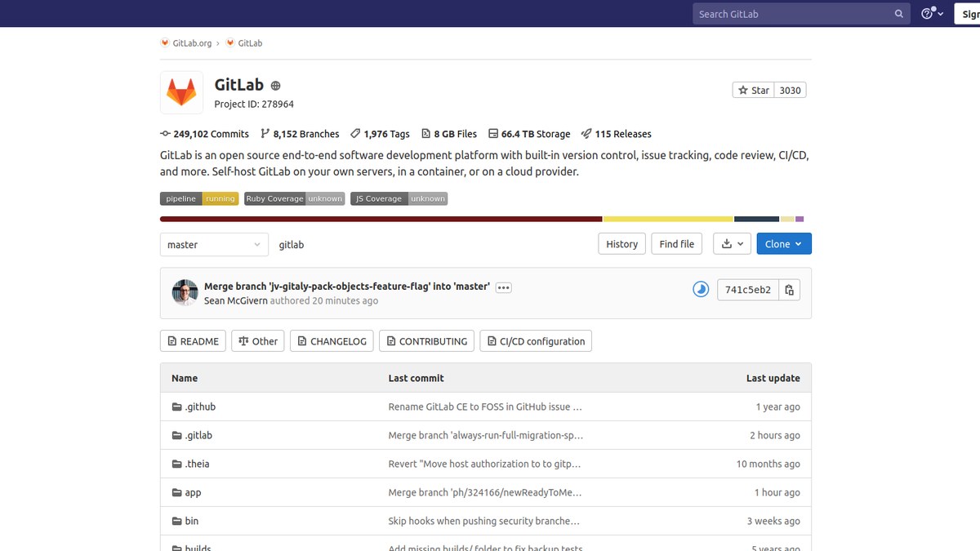Open commit 'Merge branch always-run-full-migration'

[485, 435]
